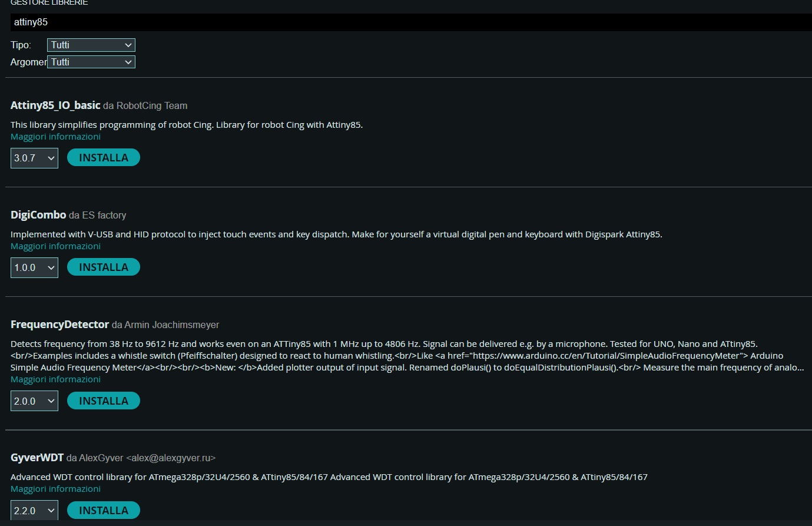Viewport: 812px width, 526px height.
Task: Click the attiny85 library search field
Action: (406, 22)
